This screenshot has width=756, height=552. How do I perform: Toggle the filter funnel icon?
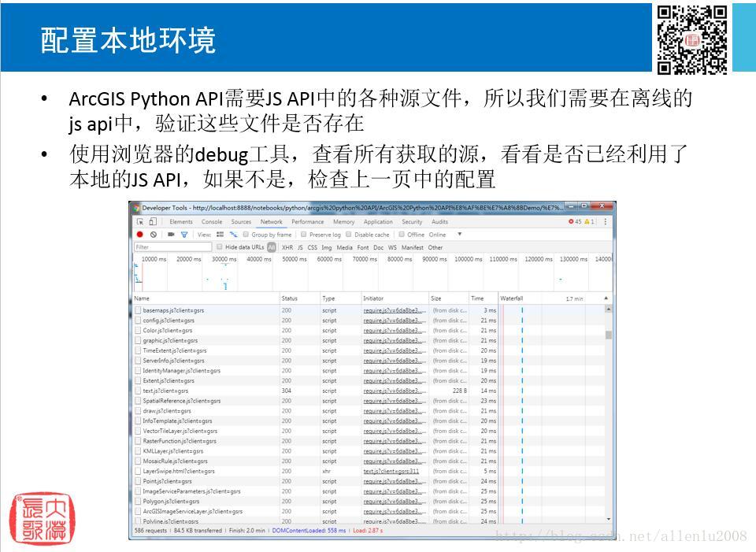pyautogui.click(x=184, y=235)
